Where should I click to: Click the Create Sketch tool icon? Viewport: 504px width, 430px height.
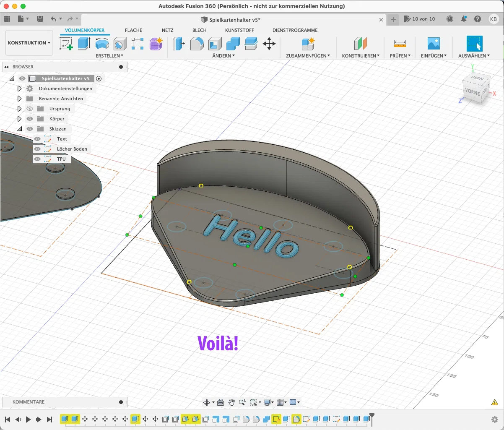point(66,44)
